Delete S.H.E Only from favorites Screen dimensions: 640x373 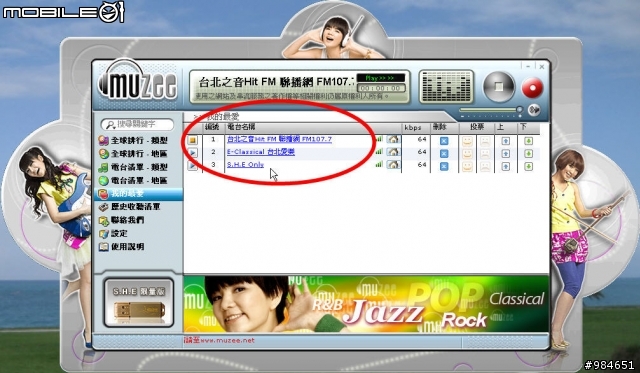[x=444, y=166]
